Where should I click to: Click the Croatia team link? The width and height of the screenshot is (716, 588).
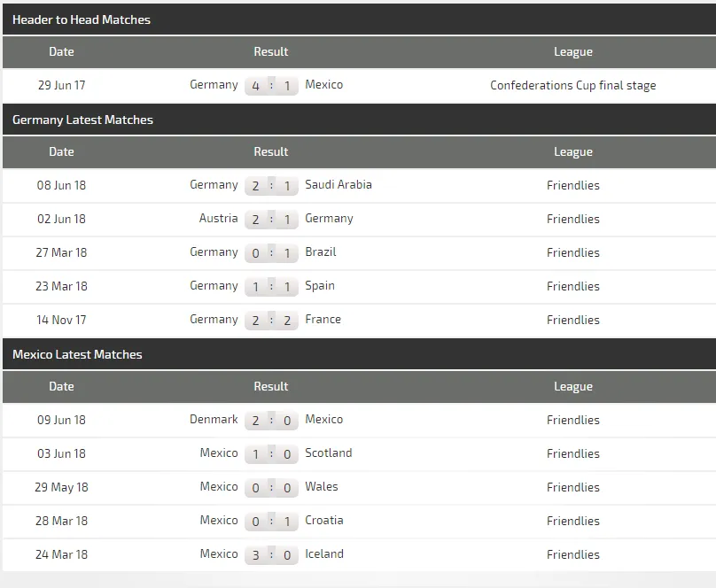pyautogui.click(x=323, y=521)
